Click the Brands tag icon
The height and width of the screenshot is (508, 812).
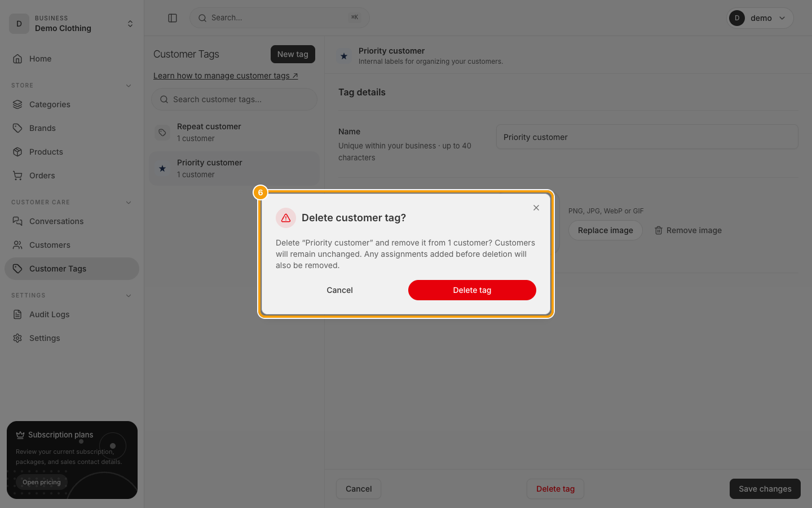click(17, 128)
